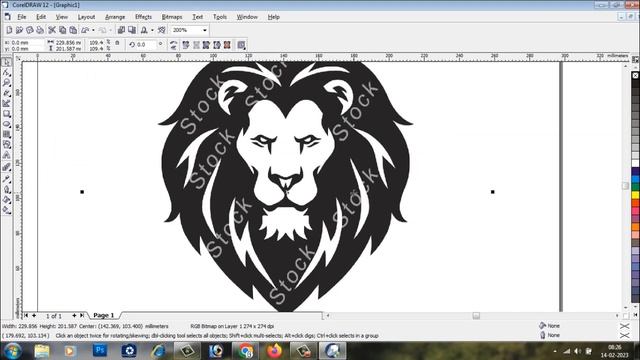Select the Text tool in the toolbox

point(7,155)
